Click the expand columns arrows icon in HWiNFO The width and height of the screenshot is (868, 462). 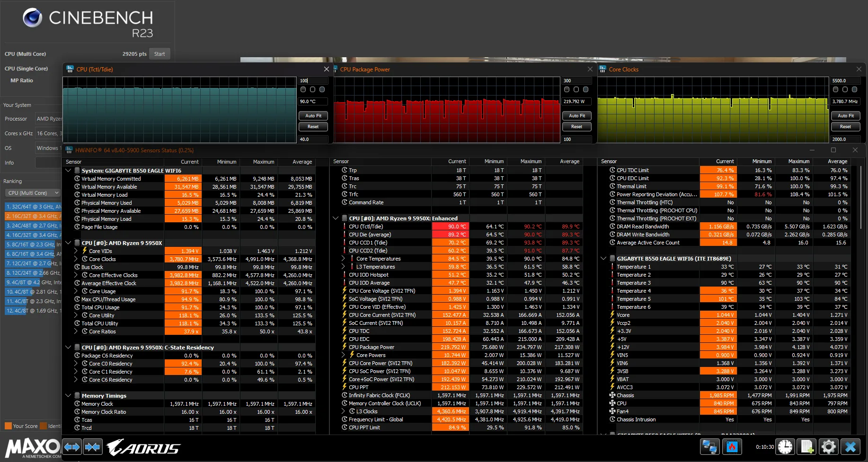(x=72, y=447)
